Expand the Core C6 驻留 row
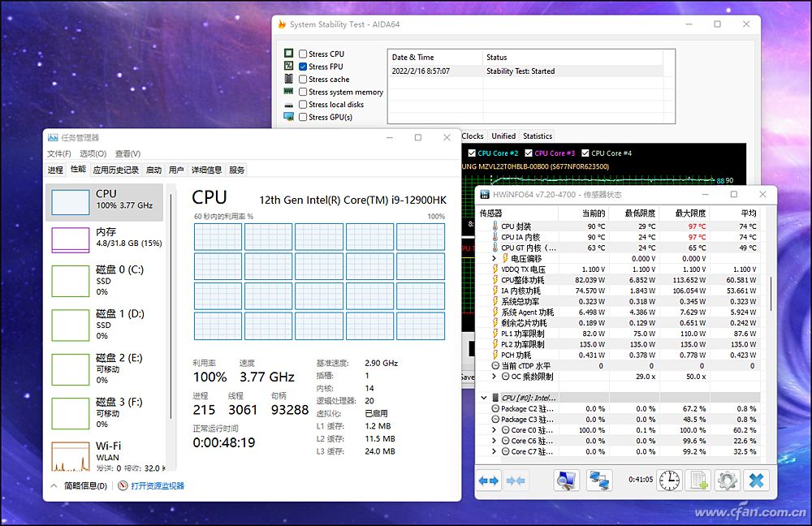This screenshot has height=526, width=812. (x=494, y=441)
